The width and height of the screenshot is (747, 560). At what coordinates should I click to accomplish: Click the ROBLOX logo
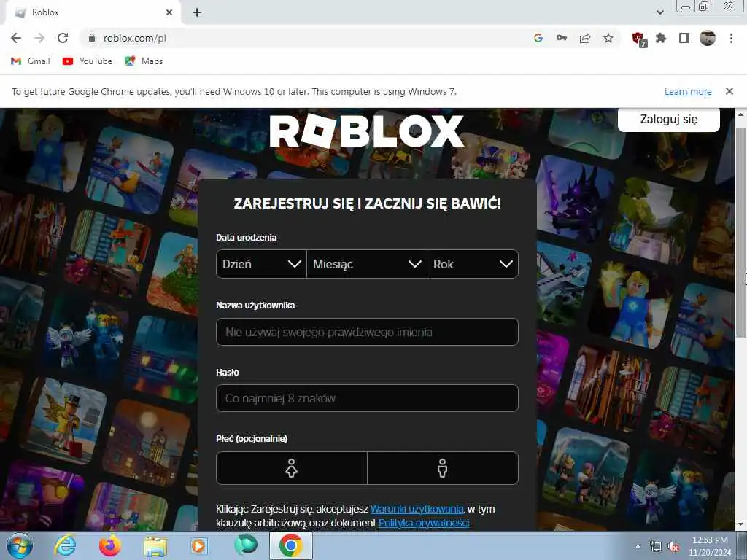coord(366,131)
